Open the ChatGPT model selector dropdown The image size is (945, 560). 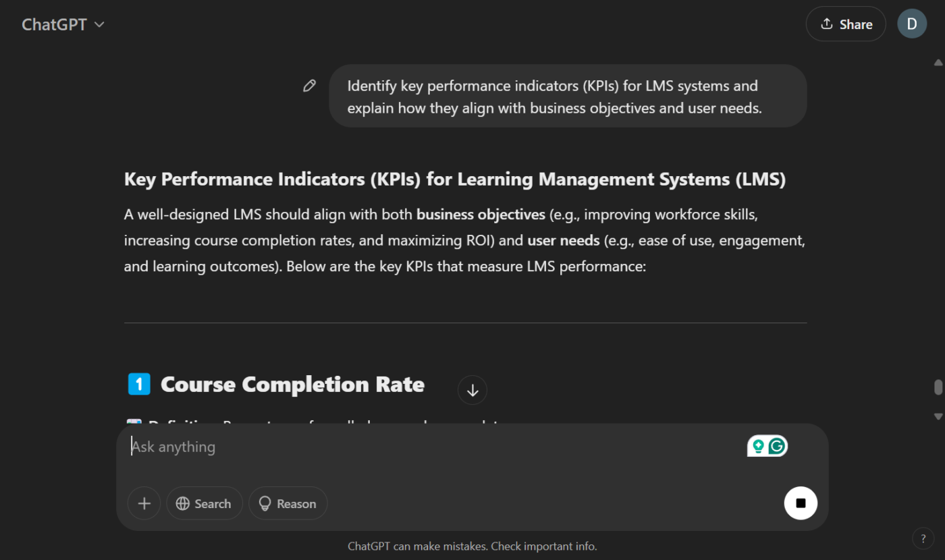tap(63, 25)
